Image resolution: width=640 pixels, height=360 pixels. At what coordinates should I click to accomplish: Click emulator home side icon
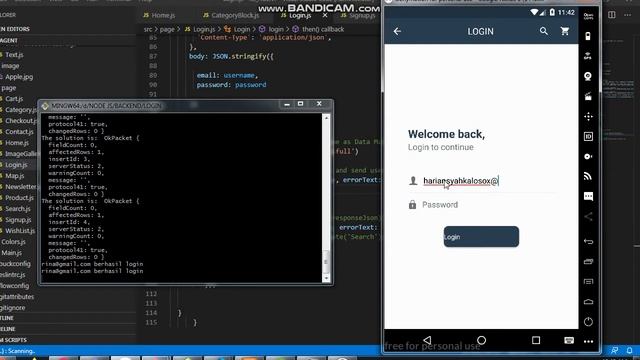click(588, 302)
